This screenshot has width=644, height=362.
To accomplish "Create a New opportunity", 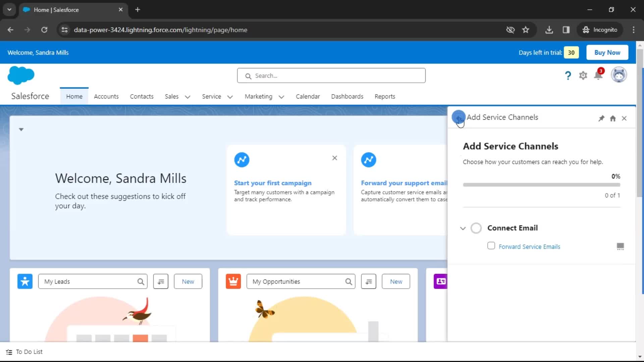I will (396, 282).
